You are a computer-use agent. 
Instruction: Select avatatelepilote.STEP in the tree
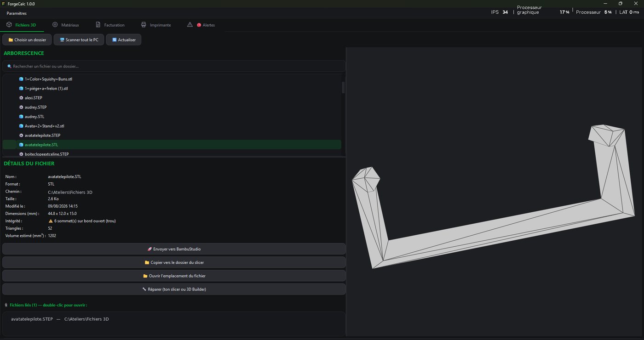[x=172, y=136]
